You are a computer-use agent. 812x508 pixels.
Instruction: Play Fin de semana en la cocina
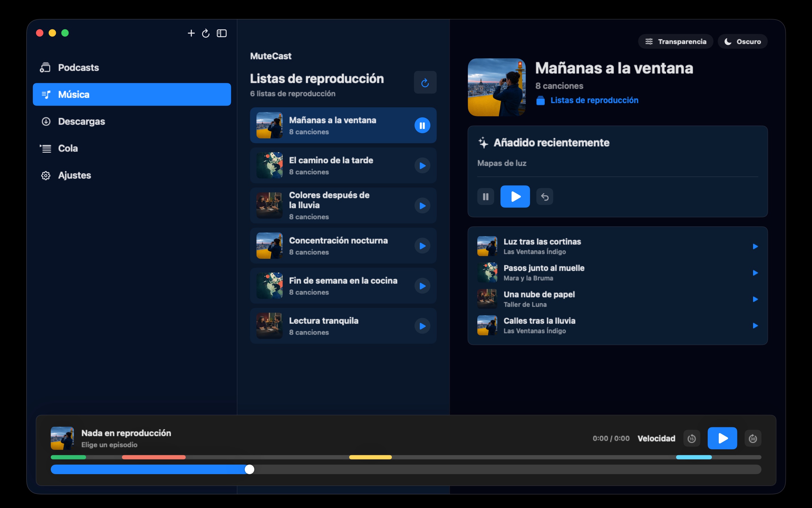point(422,286)
